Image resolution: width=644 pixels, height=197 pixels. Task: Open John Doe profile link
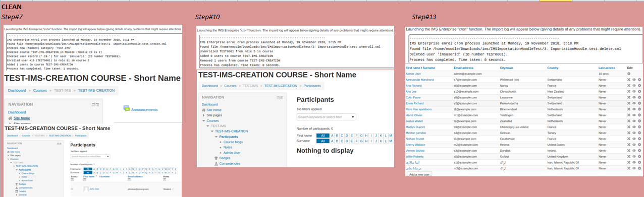[94, 188]
